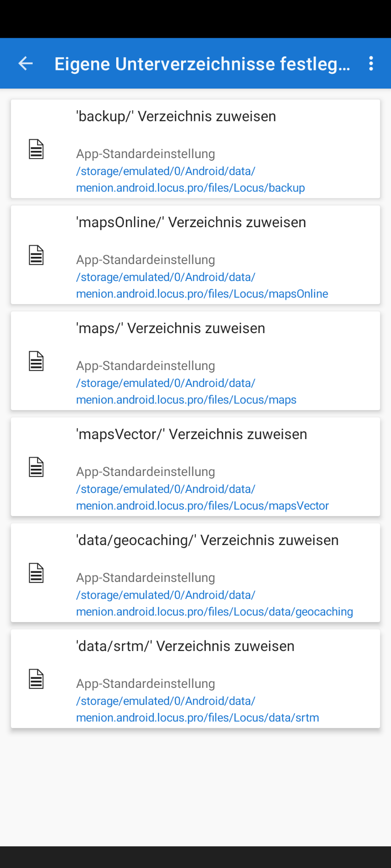Choose "'data/geocaching/' Verzeichnis zuweisen" title
This screenshot has height=868, width=391.
pos(207,540)
